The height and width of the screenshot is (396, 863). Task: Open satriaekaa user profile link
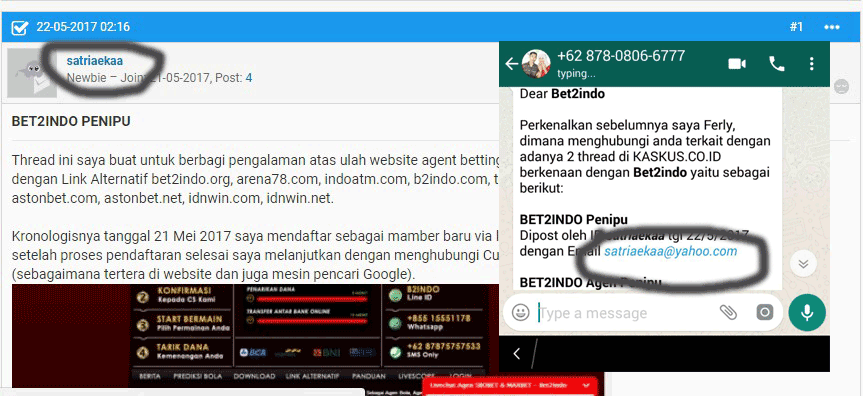click(x=94, y=61)
